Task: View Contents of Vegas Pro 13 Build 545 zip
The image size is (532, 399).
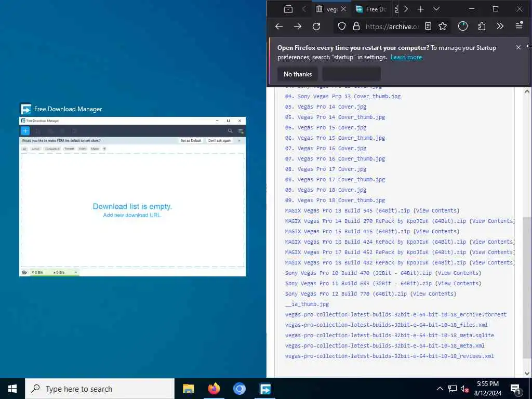Action: (436, 211)
